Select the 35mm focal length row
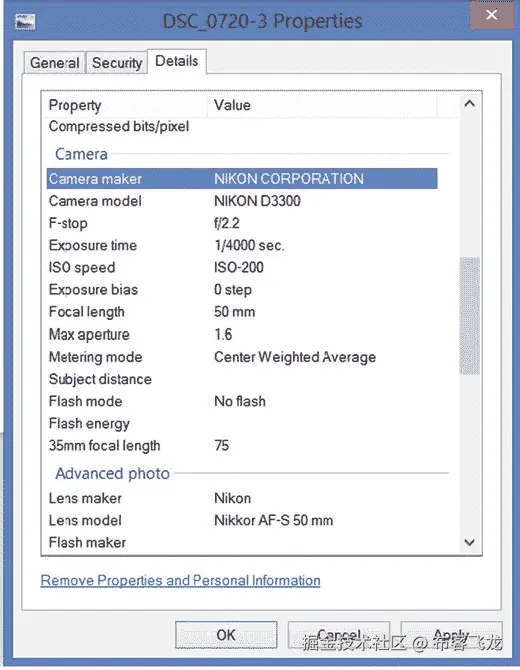The height and width of the screenshot is (670, 520). tap(242, 446)
